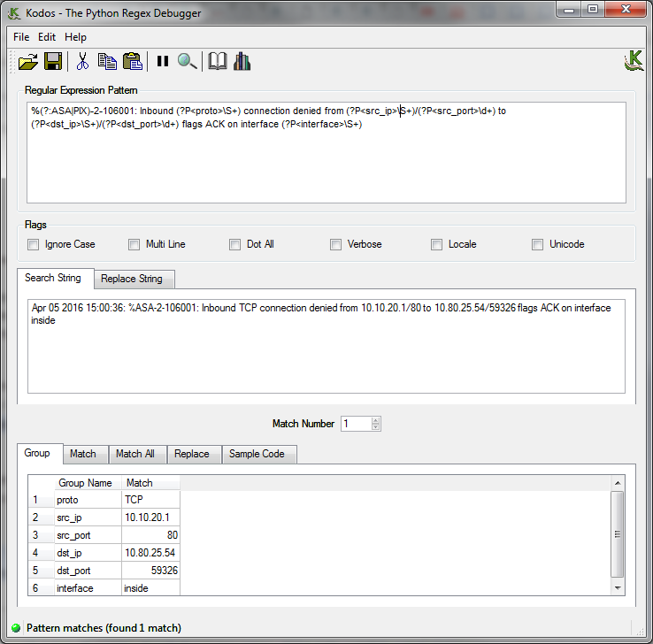Click the Cut scissors icon

82,61
